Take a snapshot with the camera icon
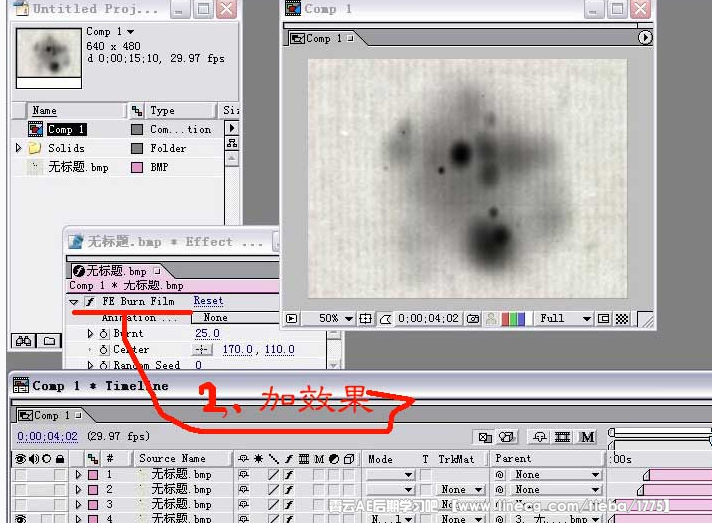Viewport: 712px width, 523px height. click(473, 319)
